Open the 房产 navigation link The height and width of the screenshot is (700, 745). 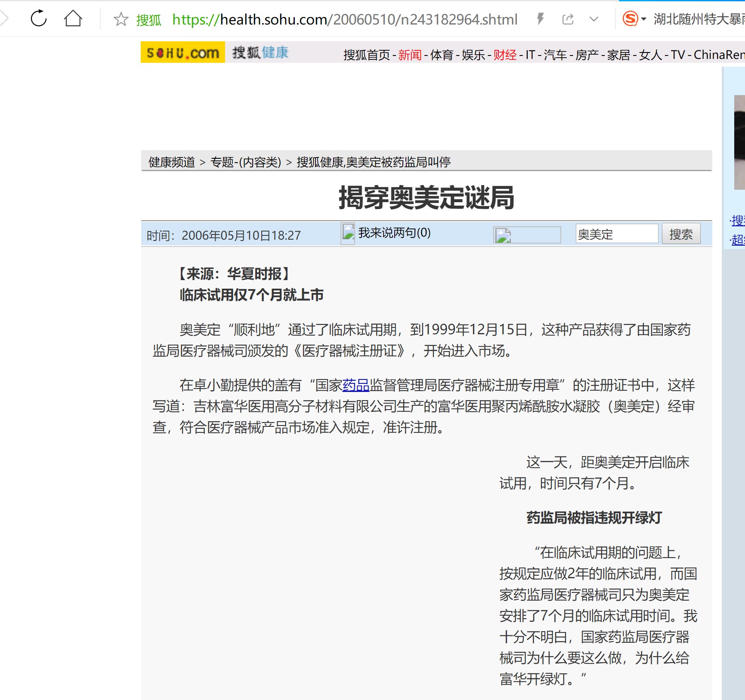click(x=587, y=55)
